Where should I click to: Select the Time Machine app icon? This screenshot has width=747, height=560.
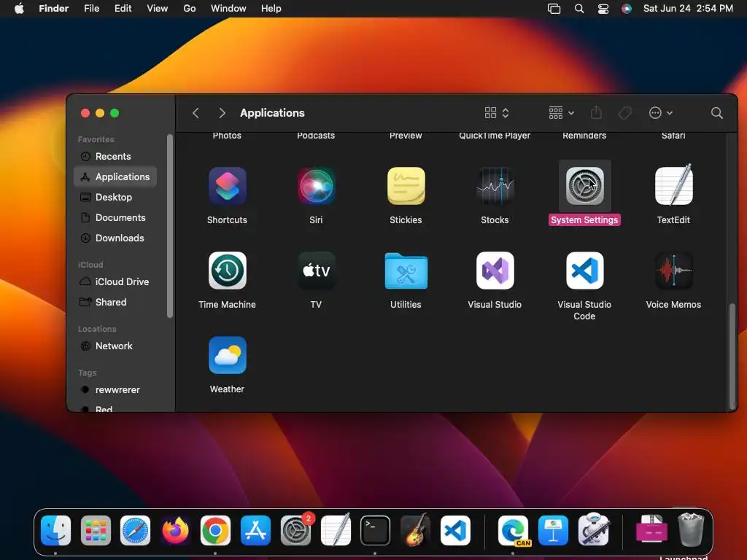pyautogui.click(x=228, y=271)
